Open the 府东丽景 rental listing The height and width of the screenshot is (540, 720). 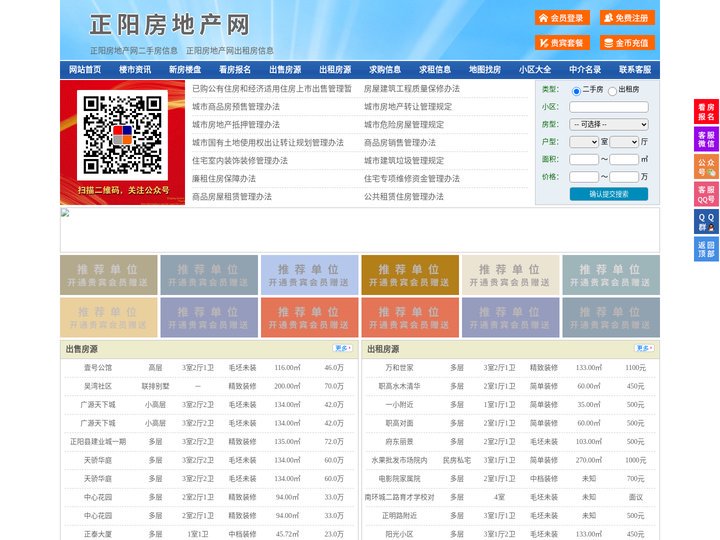pyautogui.click(x=399, y=442)
